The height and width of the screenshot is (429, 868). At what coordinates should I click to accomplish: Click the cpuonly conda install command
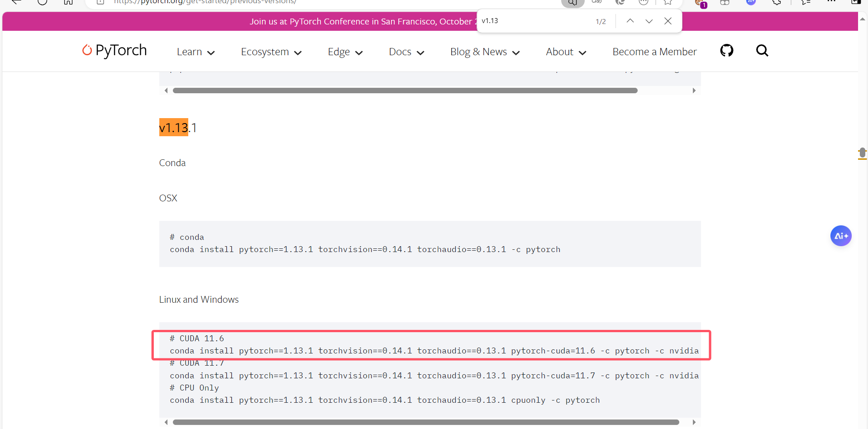(x=385, y=400)
